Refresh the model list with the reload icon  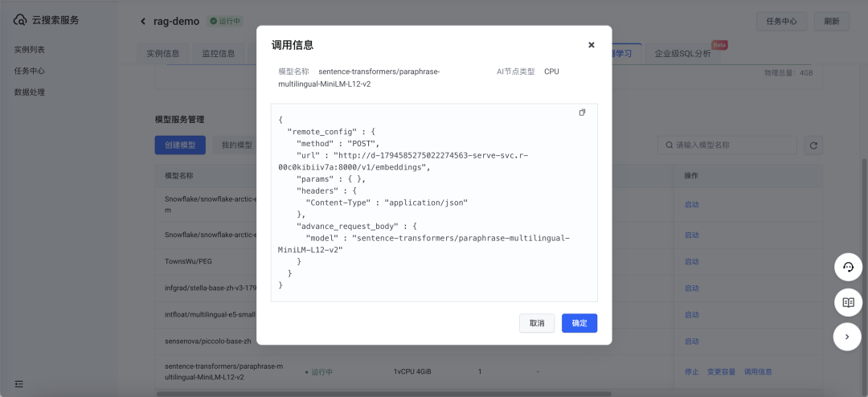813,145
